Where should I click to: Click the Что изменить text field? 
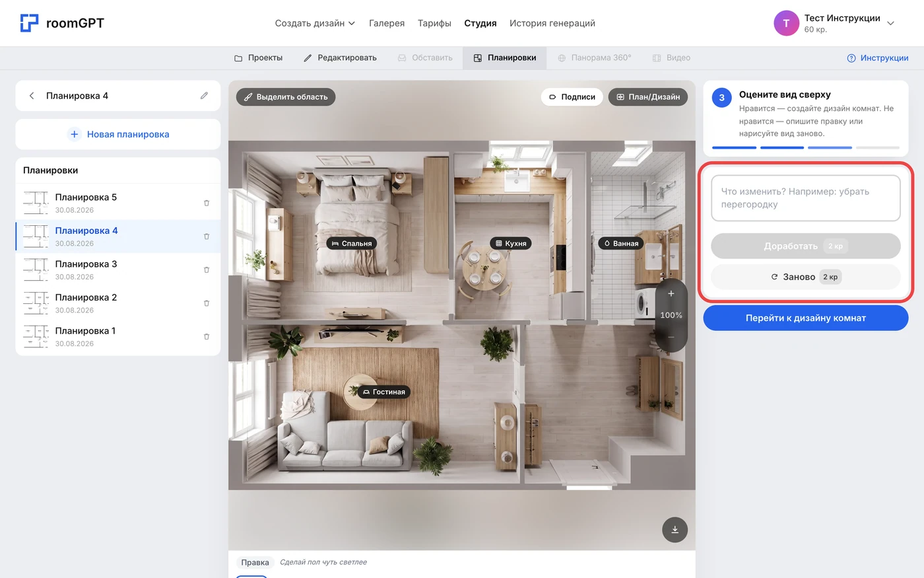tap(806, 198)
